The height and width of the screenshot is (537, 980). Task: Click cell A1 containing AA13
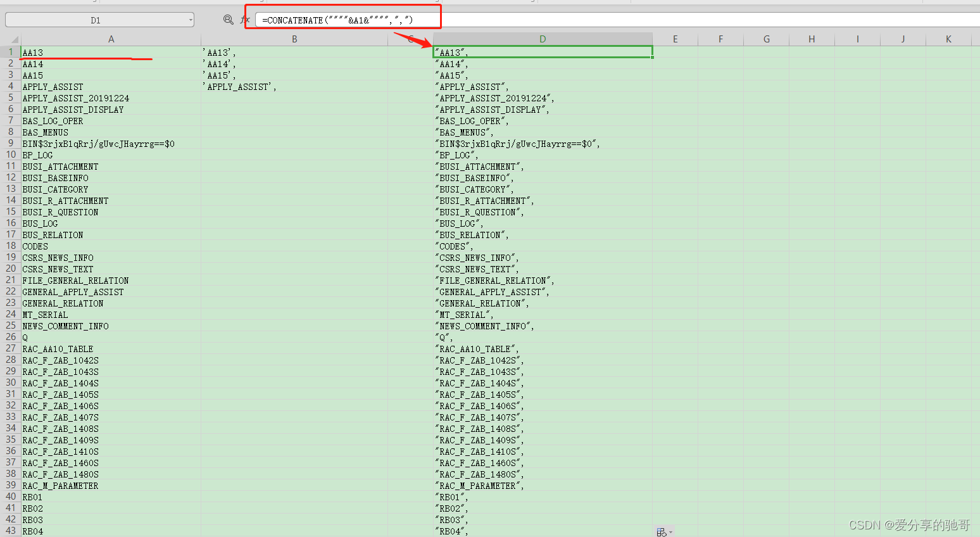111,53
